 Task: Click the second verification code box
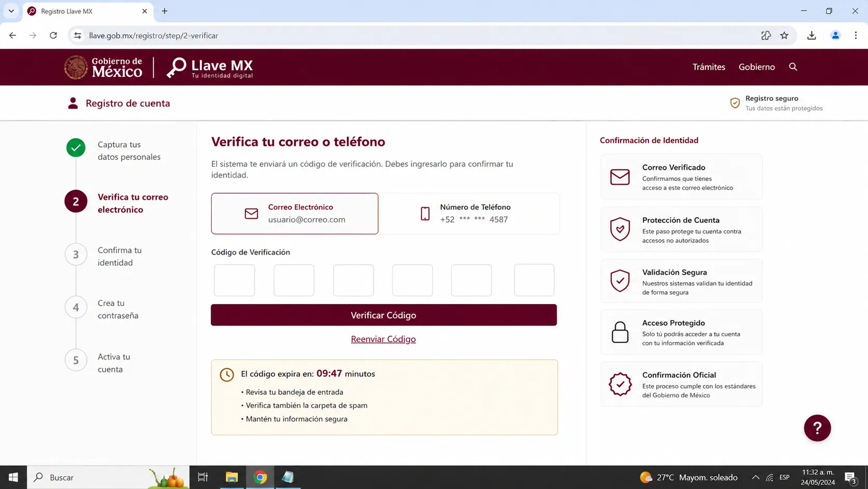tap(294, 280)
